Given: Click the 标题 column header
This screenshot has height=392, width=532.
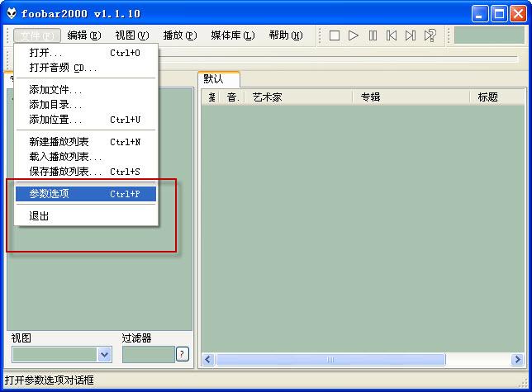Looking at the screenshot, I should [x=497, y=97].
